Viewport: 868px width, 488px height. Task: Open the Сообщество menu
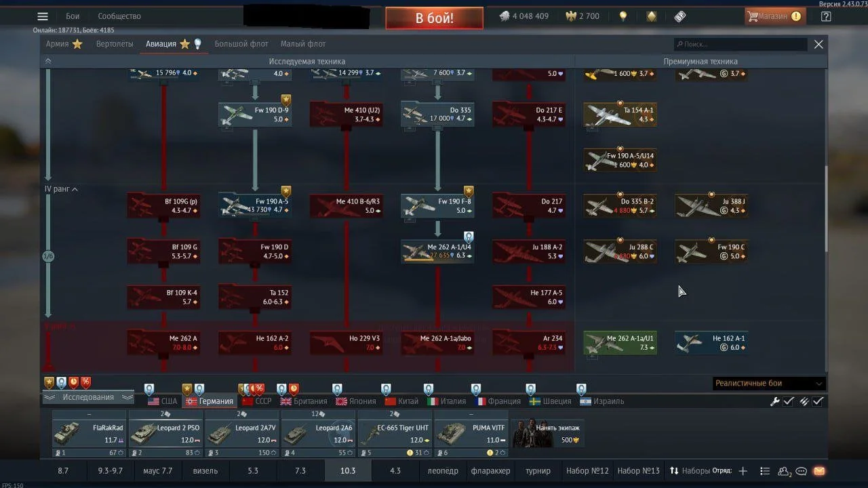pos(119,16)
